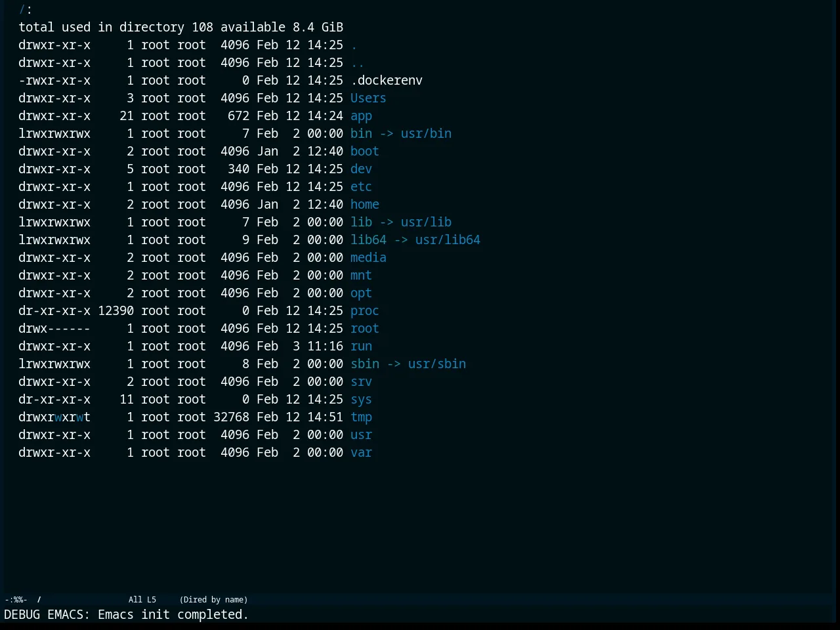Open the media directory
Screen dimensions: 840x630
pyautogui.click(x=368, y=258)
